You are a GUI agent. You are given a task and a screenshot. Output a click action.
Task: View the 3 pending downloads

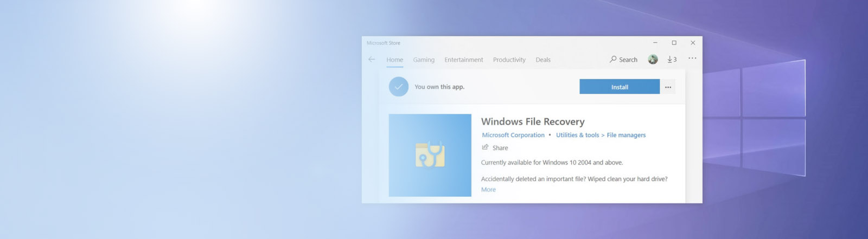pos(672,60)
